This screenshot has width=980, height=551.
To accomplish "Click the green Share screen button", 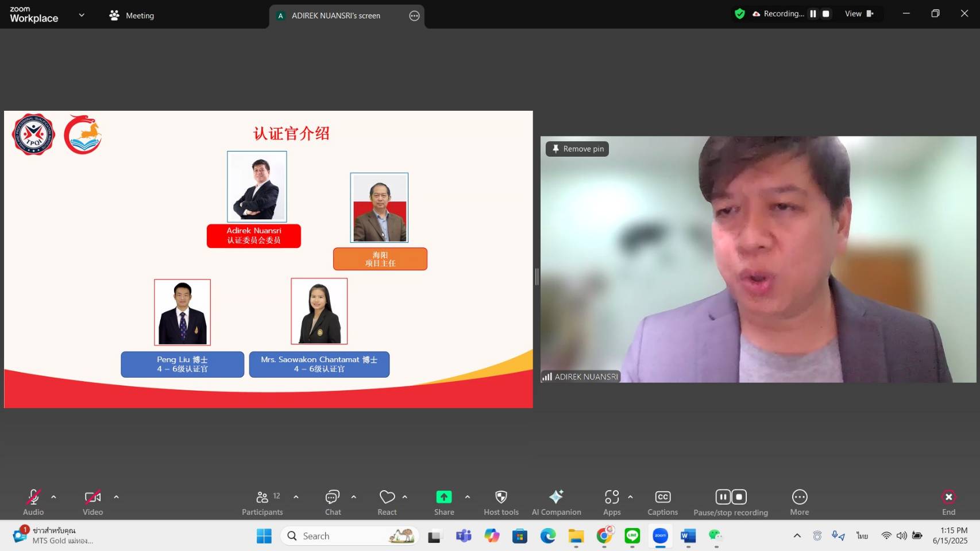I will 443,502.
